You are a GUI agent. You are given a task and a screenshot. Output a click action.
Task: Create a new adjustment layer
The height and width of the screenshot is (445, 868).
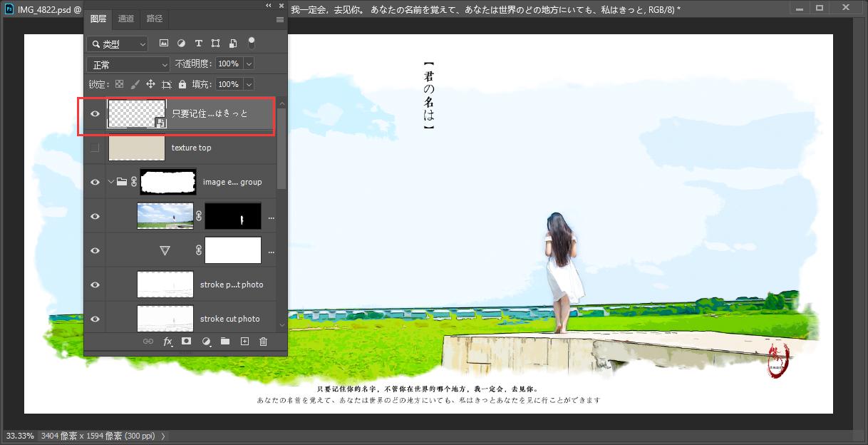pyautogui.click(x=206, y=342)
